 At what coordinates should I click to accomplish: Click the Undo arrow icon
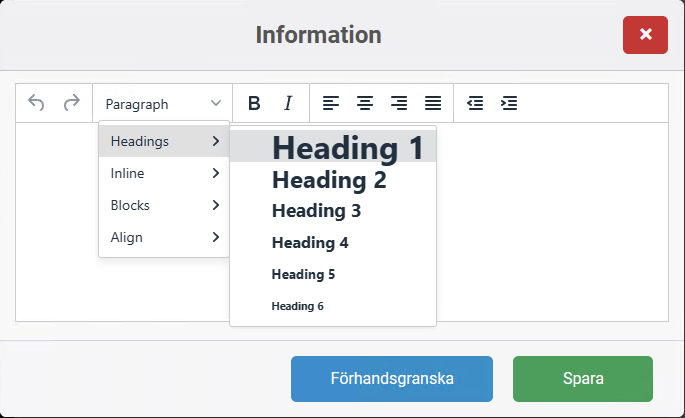coord(36,103)
